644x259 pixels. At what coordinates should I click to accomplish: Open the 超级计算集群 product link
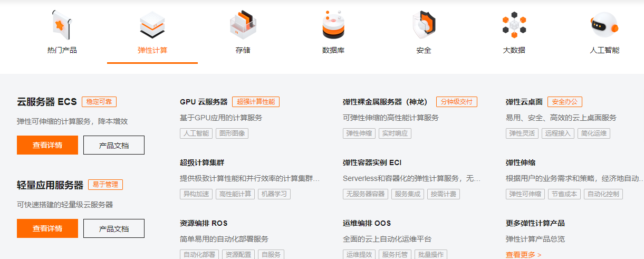[x=202, y=162]
